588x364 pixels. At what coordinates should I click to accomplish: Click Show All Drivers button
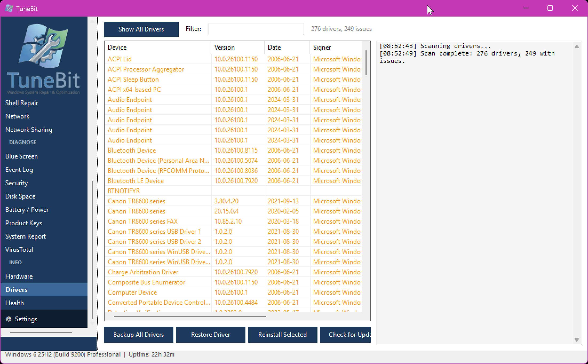[141, 29]
